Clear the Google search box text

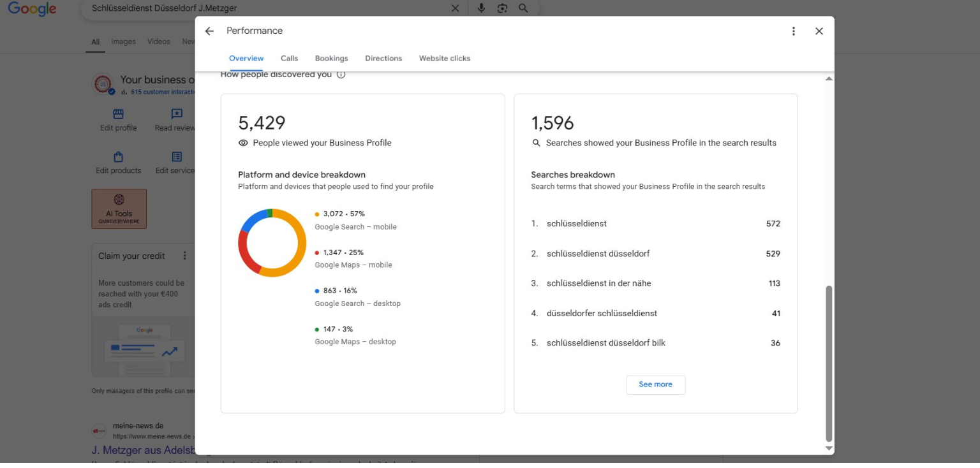[x=455, y=8]
